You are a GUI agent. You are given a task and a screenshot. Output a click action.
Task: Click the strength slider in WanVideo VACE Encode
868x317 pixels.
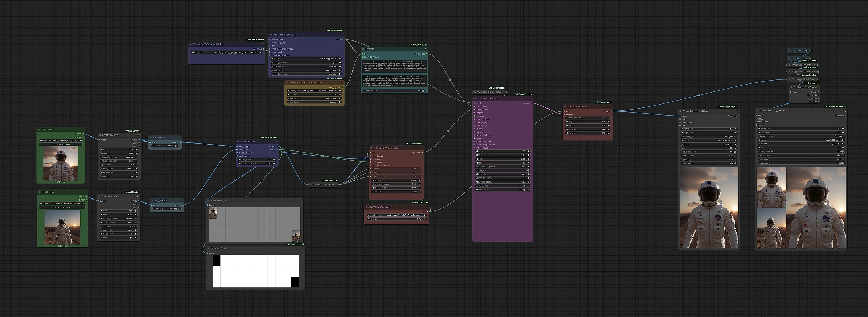point(396,180)
